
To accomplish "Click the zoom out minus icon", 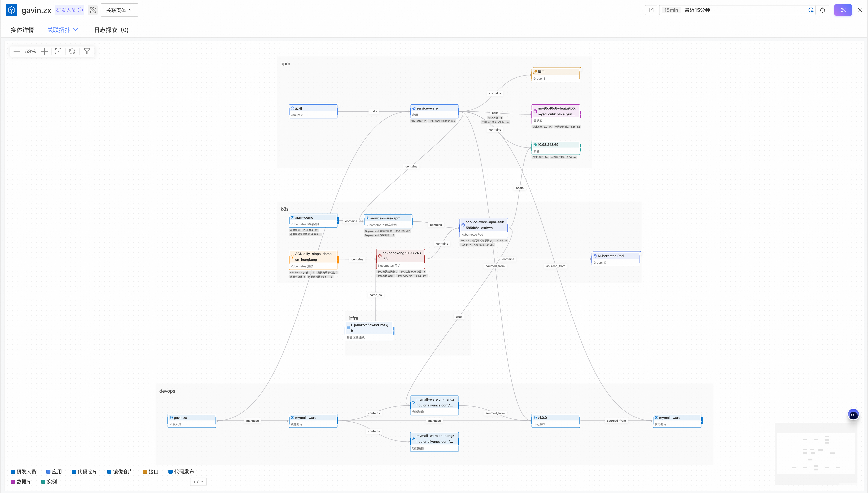I will pos(17,52).
